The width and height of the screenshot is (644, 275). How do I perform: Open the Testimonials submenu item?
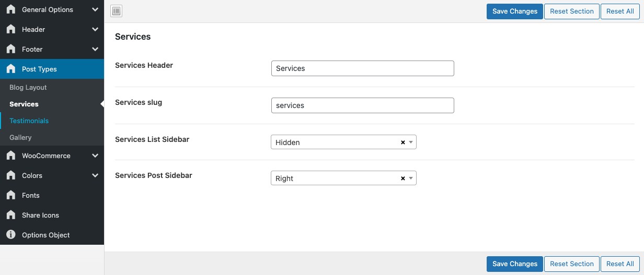(x=29, y=121)
